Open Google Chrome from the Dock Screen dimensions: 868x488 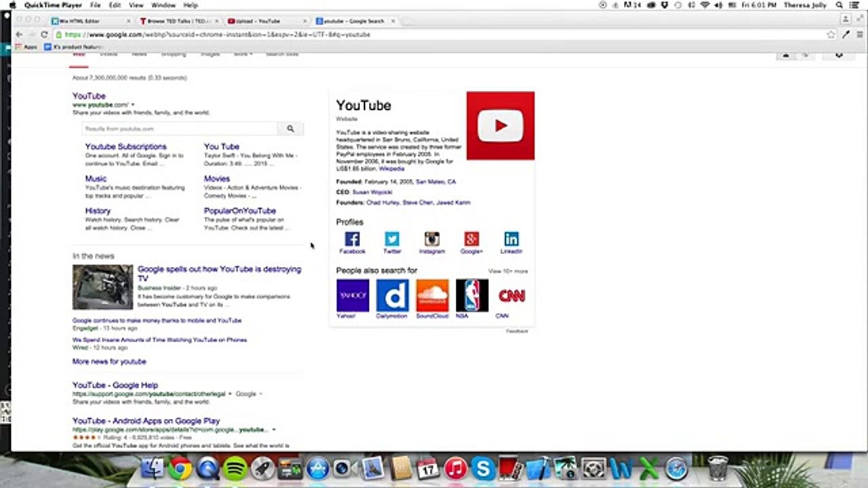click(x=180, y=468)
